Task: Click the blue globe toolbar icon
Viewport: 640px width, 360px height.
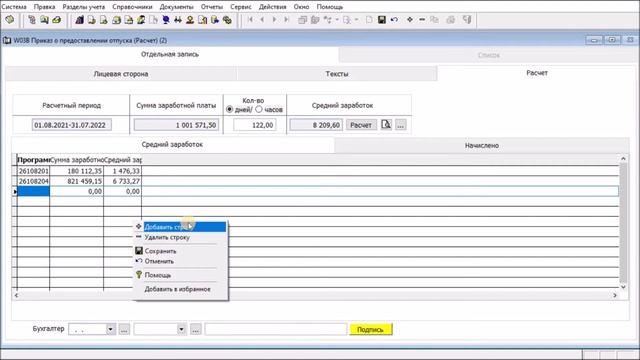Action: [x=166, y=20]
